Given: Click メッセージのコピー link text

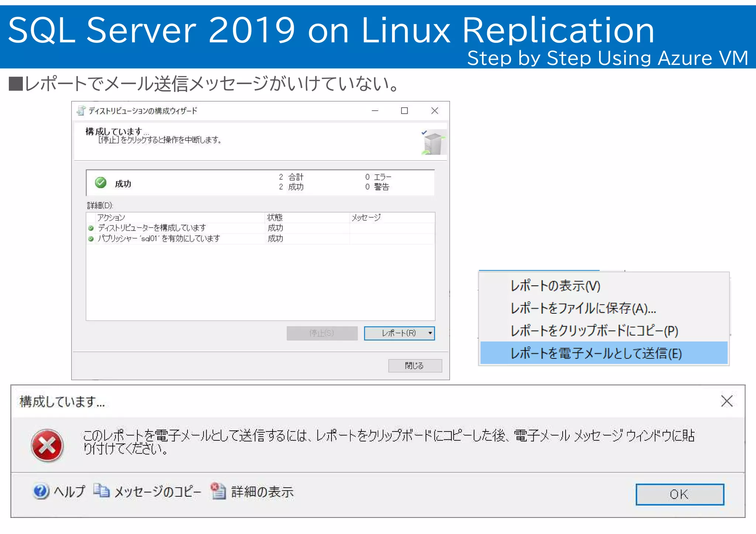Looking at the screenshot, I should (158, 492).
